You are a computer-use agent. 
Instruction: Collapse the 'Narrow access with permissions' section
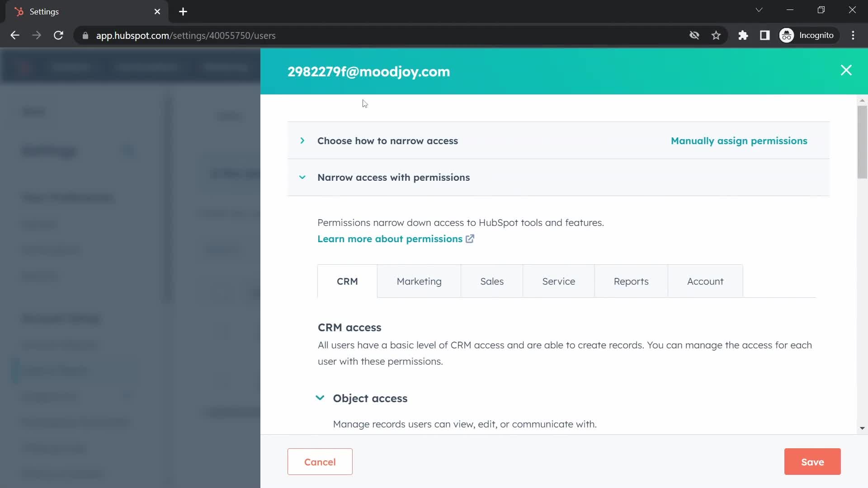pyautogui.click(x=302, y=177)
